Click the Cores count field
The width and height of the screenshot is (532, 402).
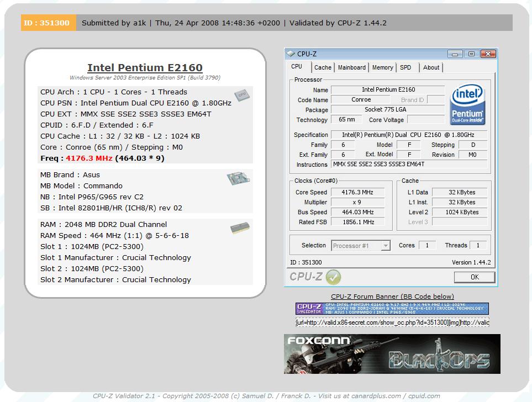coord(427,245)
